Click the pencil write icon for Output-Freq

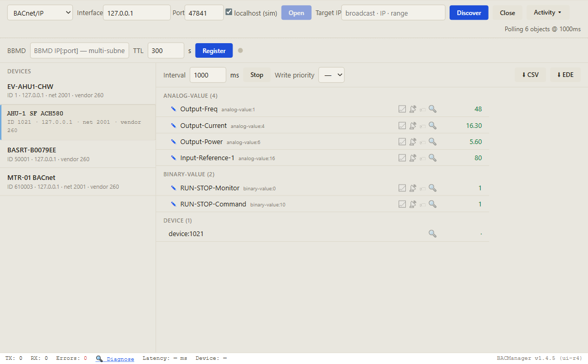[173, 109]
